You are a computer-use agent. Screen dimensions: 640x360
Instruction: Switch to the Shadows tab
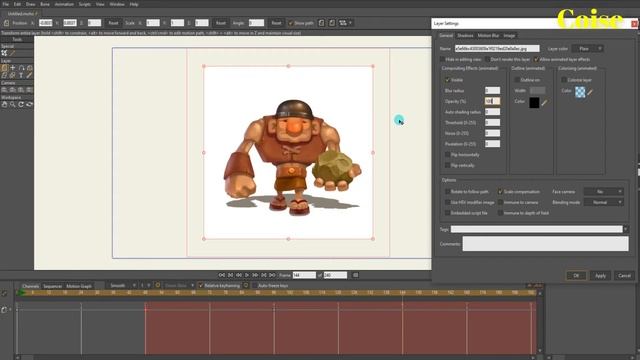click(465, 36)
